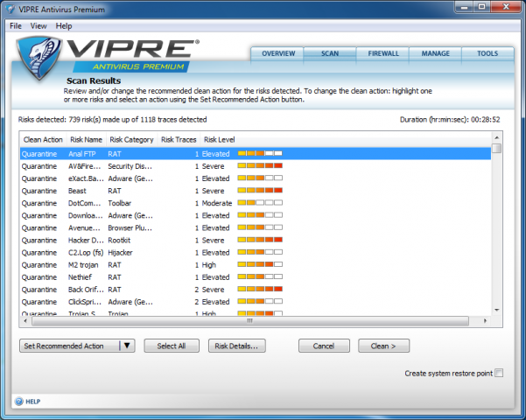Click the DotCom risk level bar
Screen dimensions: 526x420
[260, 203]
